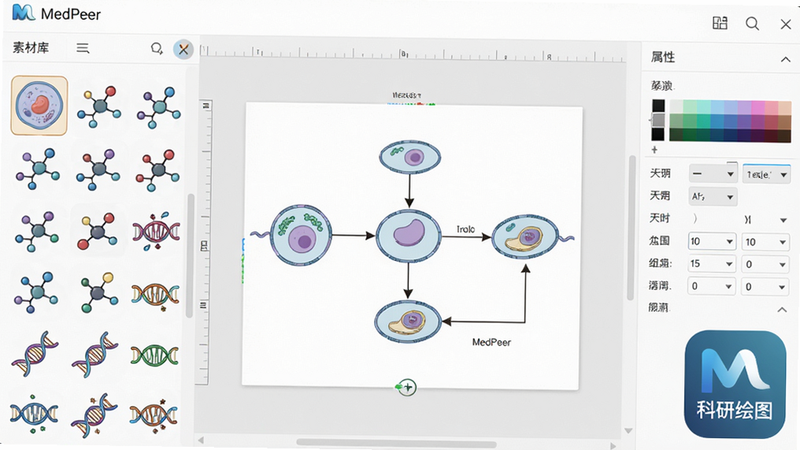Click the vertical ruler left of the canvas
800x450 pixels.
pyautogui.click(x=205, y=242)
